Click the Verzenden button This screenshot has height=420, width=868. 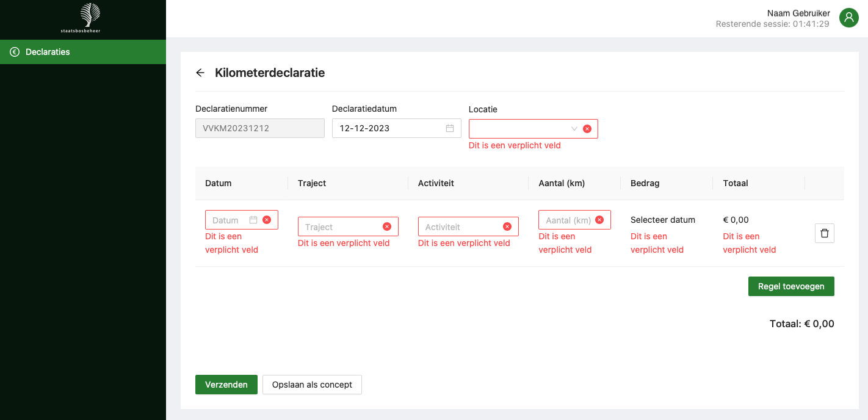point(226,385)
